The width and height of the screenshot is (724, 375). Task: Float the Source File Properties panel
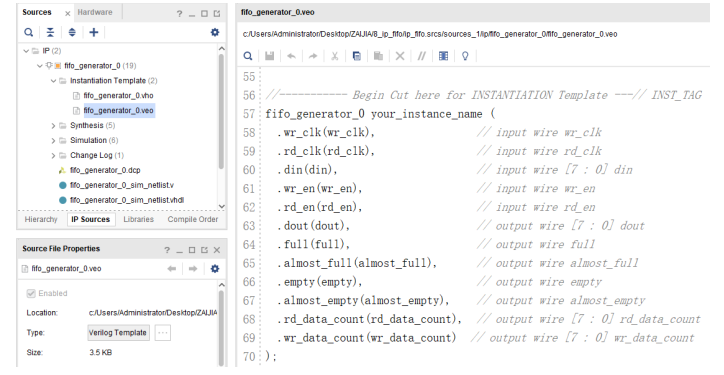204,250
